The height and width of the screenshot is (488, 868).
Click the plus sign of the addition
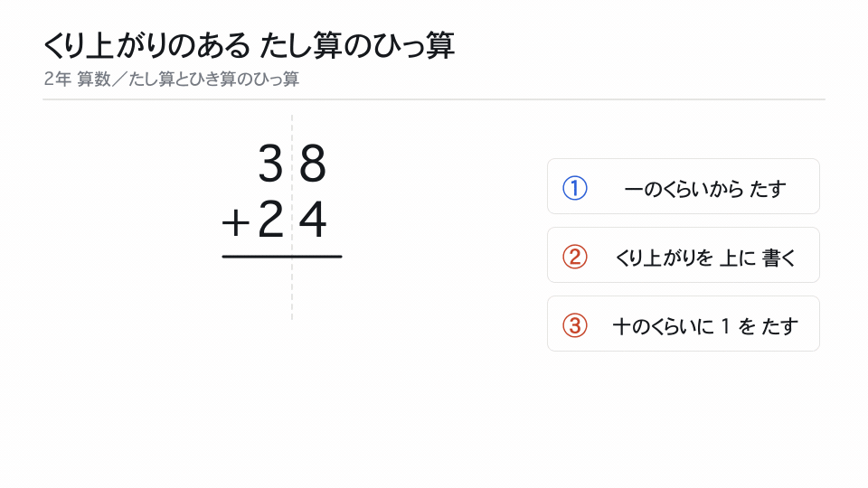tap(236, 223)
